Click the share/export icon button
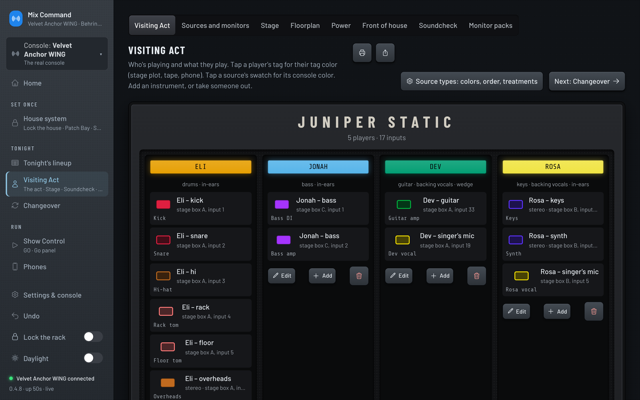The width and height of the screenshot is (640, 400). (x=385, y=53)
